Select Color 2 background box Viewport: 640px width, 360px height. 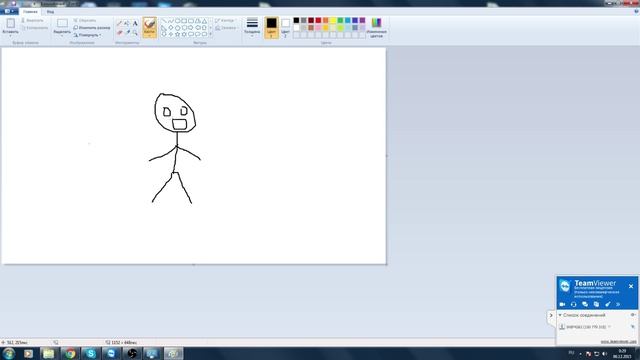[286, 28]
